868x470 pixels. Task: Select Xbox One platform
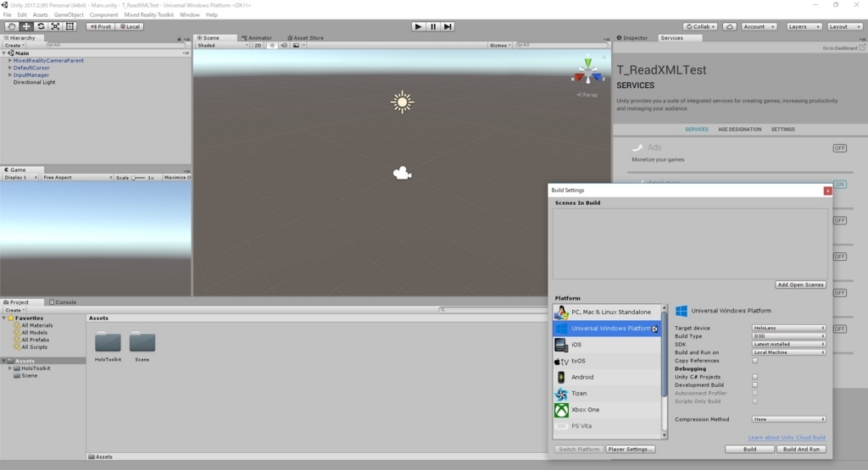pos(607,410)
